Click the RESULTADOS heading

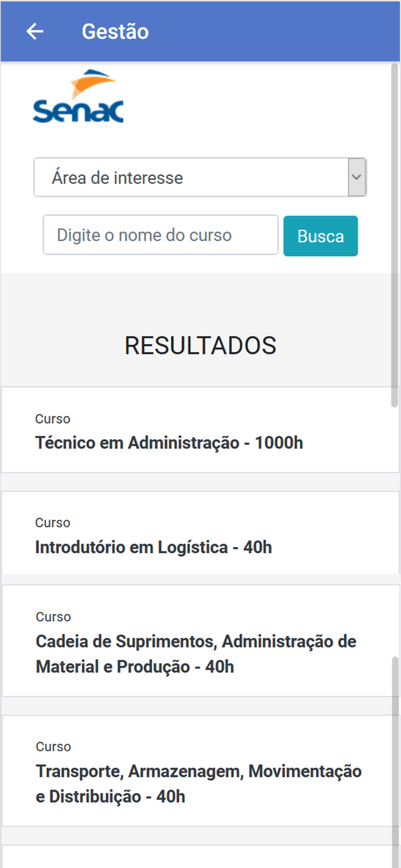[x=200, y=345]
